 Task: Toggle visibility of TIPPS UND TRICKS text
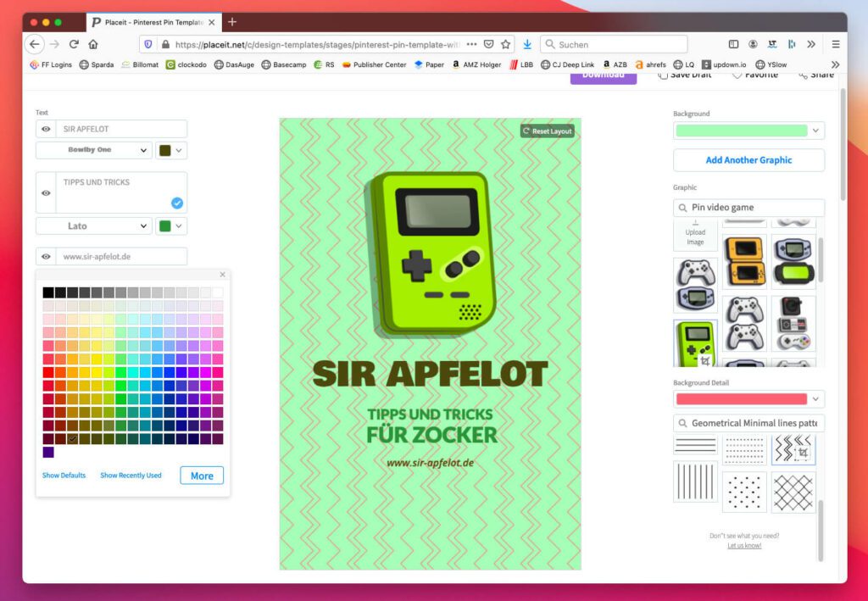[46, 192]
